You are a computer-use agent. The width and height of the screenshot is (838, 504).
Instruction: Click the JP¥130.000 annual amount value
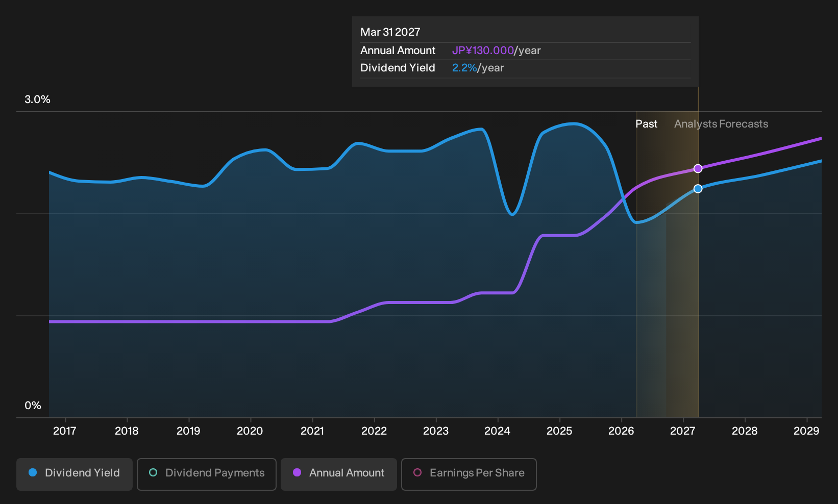click(x=483, y=51)
